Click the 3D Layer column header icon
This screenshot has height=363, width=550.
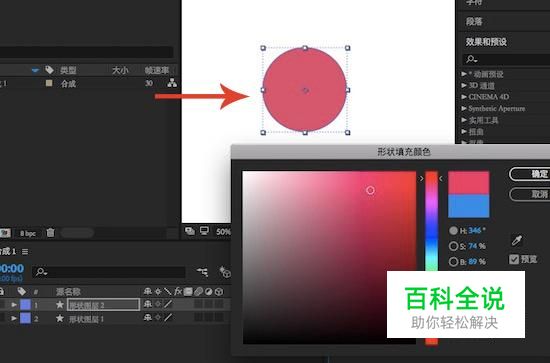219,291
